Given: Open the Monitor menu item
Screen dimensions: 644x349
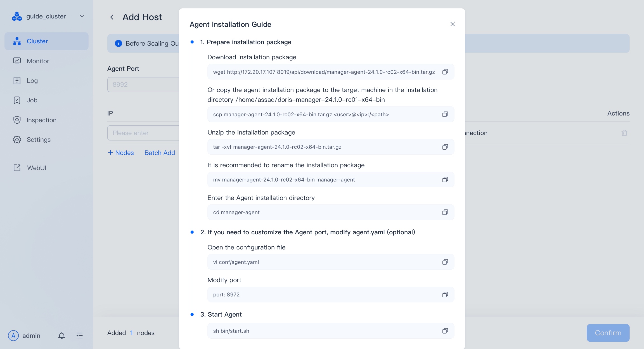Looking at the screenshot, I should tap(46, 61).
